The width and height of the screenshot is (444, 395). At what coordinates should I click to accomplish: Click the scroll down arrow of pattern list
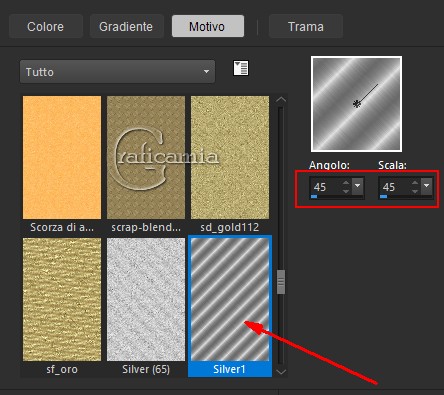[x=281, y=372]
